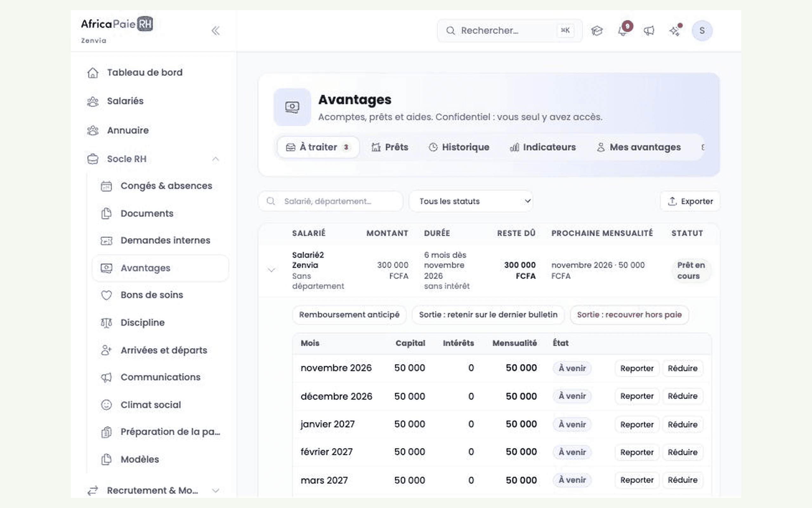Open the sparkle AI assistant icon
812x508 pixels.
[675, 30]
